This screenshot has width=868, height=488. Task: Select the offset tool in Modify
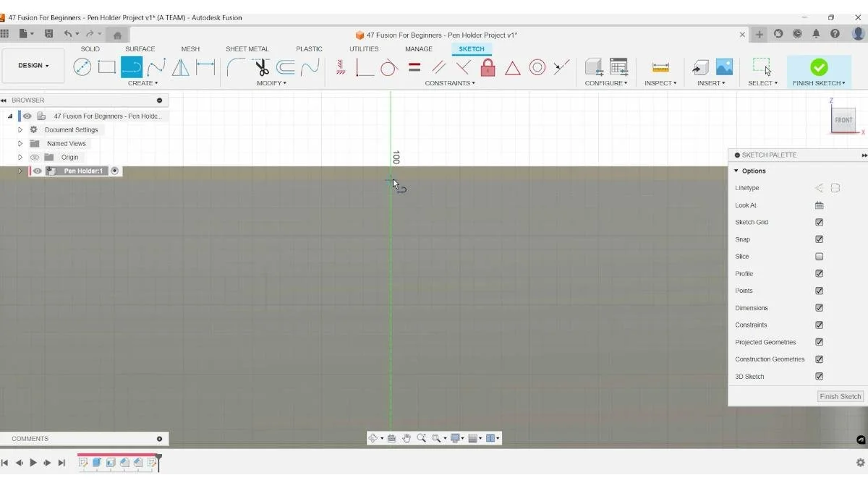[x=286, y=67]
